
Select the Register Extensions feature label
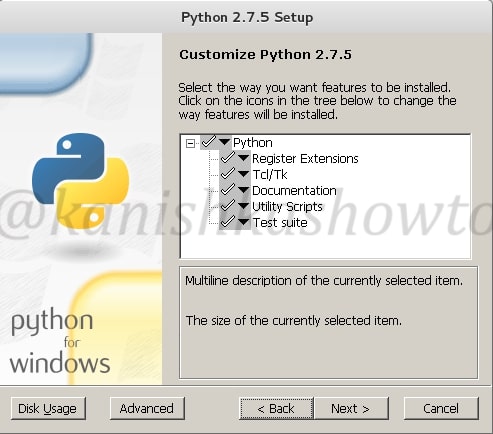(x=305, y=159)
